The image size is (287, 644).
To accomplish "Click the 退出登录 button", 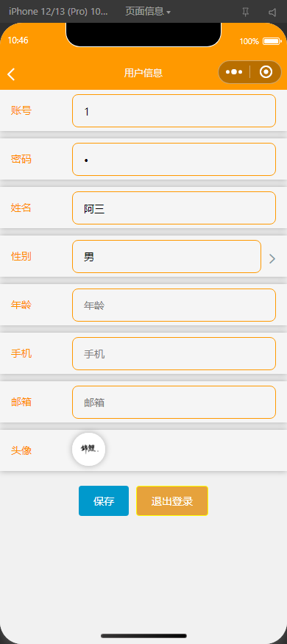I will [172, 500].
